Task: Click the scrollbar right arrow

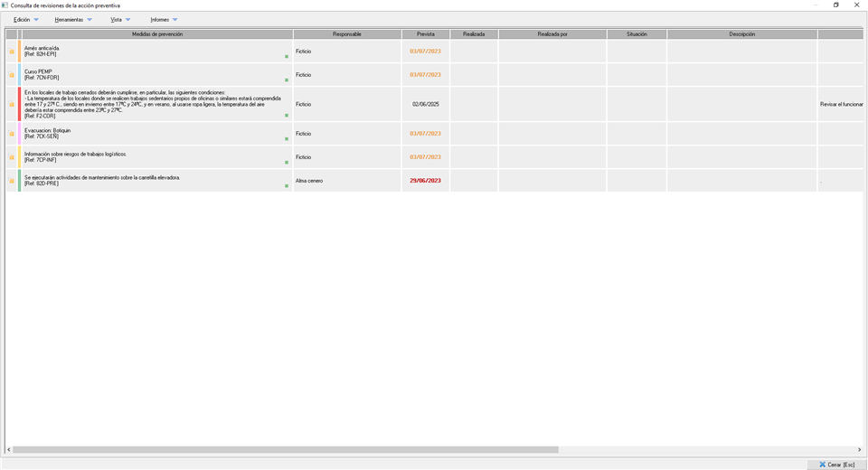Action: point(860,450)
